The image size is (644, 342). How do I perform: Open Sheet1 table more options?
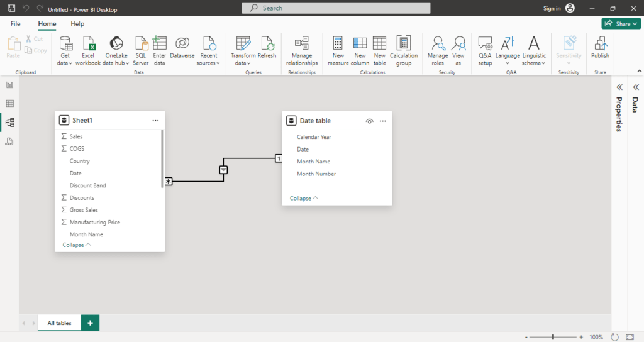pos(155,121)
